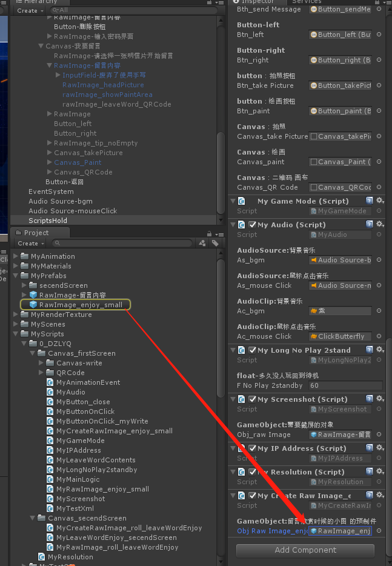Select MyLeaveWordEnjoy_secendScreen script
Screen dimensions: 392x566
pyautogui.click(x=112, y=538)
